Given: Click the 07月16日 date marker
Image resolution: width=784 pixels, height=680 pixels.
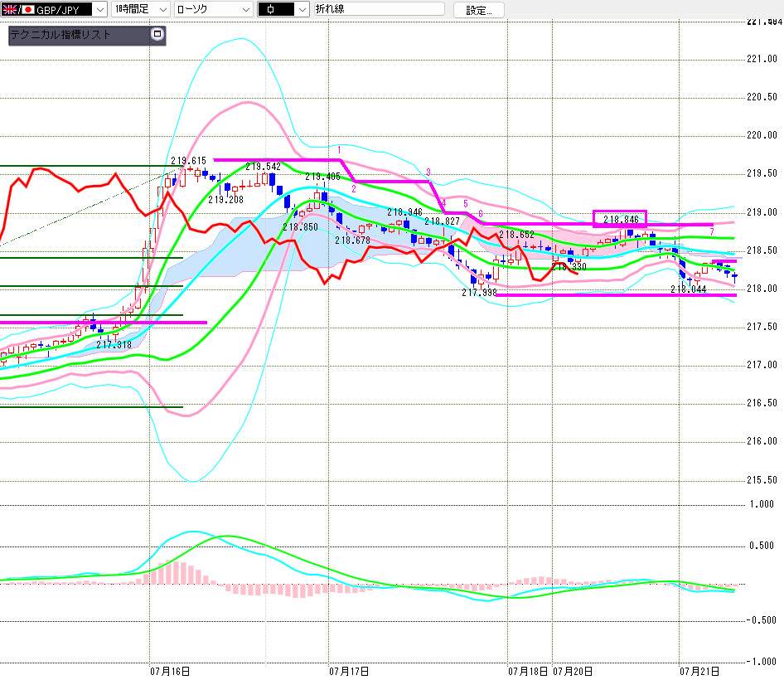Looking at the screenshot, I should click(x=170, y=672).
